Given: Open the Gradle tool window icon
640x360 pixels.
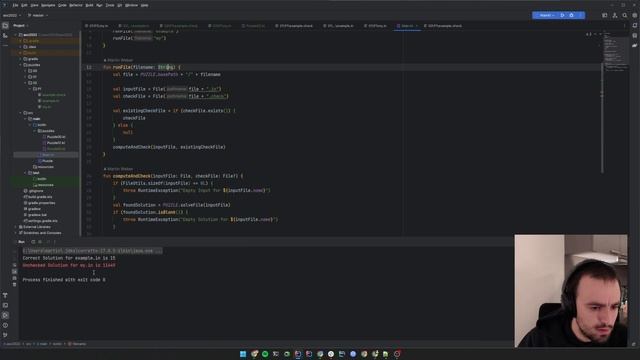Looking at the screenshot, I should click(x=635, y=46).
